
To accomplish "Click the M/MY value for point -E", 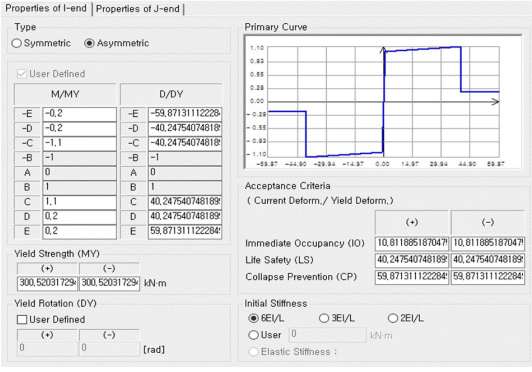I will (79, 114).
